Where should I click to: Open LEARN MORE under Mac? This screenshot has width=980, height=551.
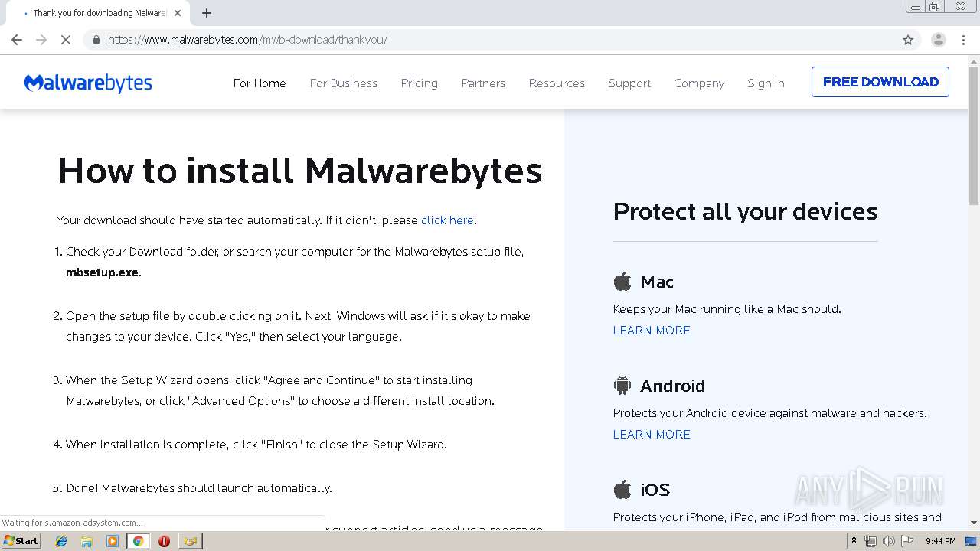pos(652,331)
